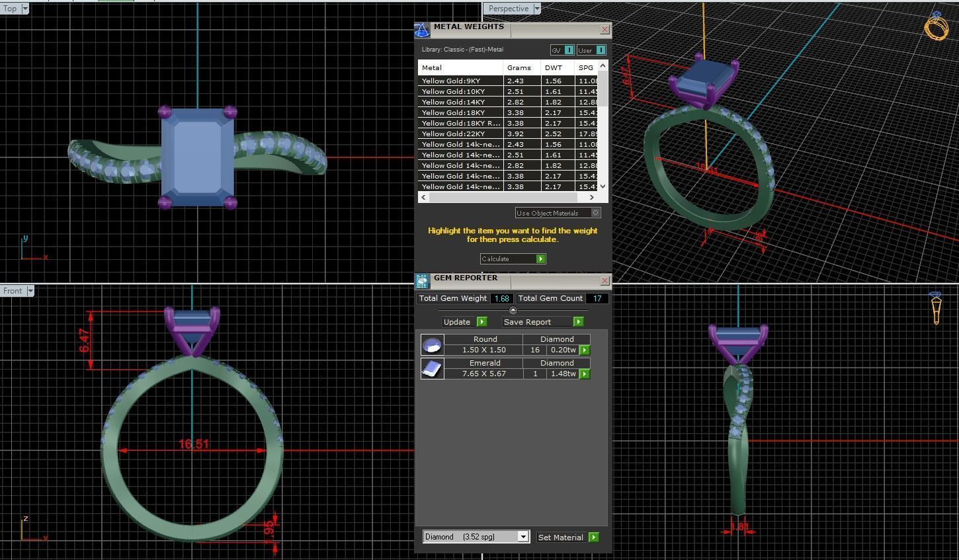Click the Metal Weights panel cone icon
Screen dimensions: 959x560
422,30
